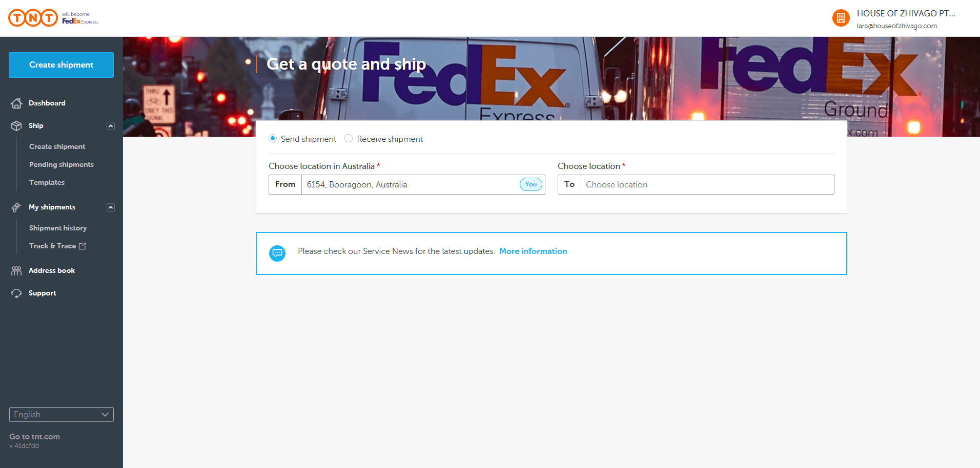Click the version text v 41dcfdd
Screen dimensions: 980x468
(x=24, y=446)
